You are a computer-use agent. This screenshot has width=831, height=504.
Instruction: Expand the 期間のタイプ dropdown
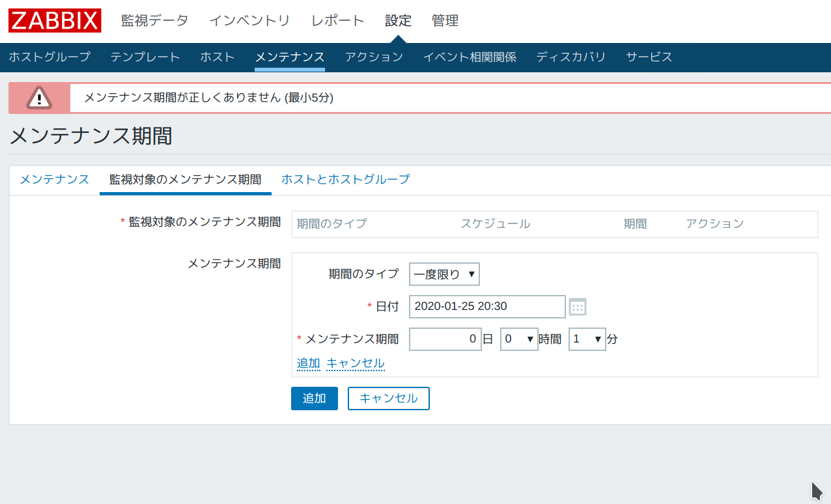[444, 274]
